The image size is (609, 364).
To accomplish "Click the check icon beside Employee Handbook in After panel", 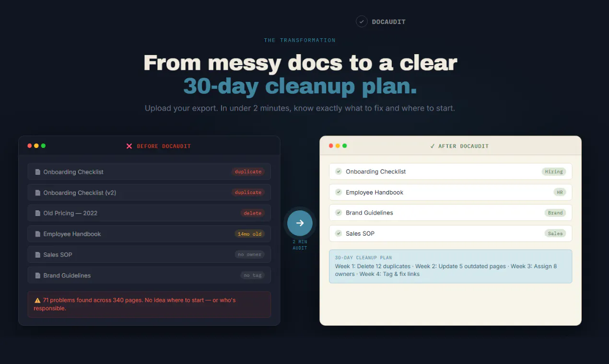I will pyautogui.click(x=339, y=192).
